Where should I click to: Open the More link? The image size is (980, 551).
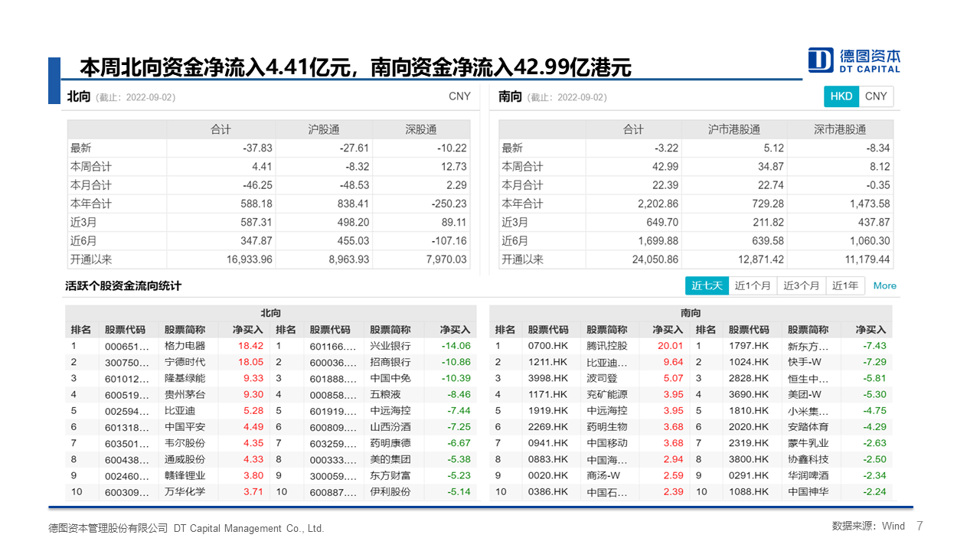884,285
